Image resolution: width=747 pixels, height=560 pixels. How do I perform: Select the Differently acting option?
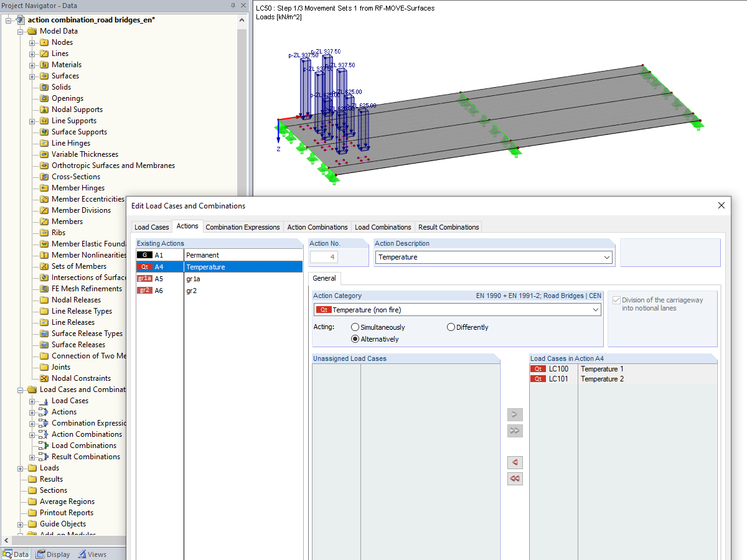point(451,327)
